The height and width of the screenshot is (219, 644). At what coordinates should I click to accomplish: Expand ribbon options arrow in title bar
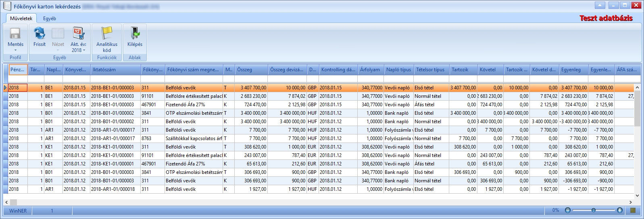(x=600, y=5)
